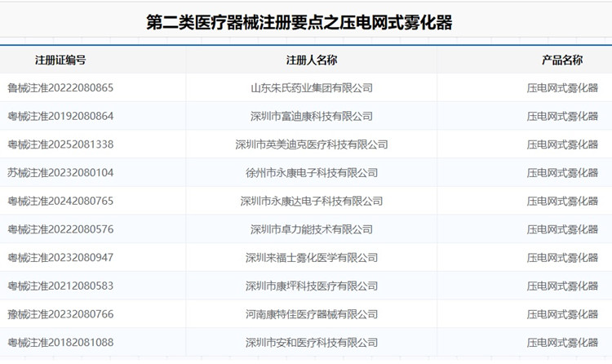Open registration entry 粤械注准20252081338
The width and height of the screenshot is (612, 364).
point(60,144)
